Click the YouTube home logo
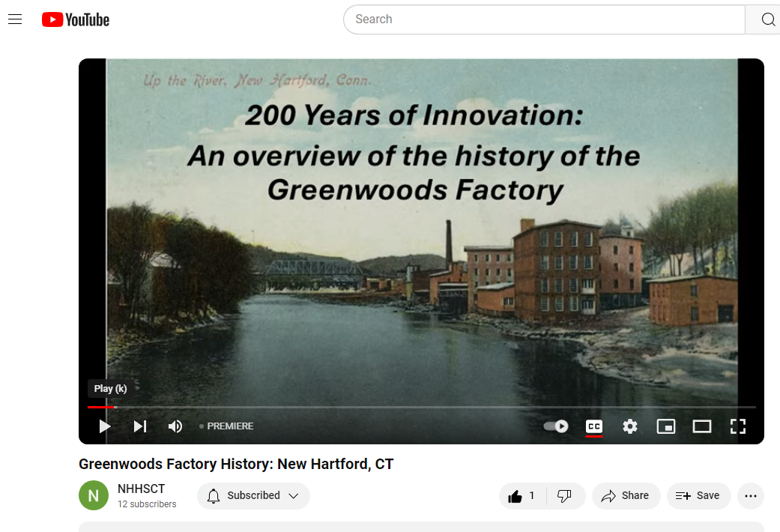The height and width of the screenshot is (532, 780). 76,19
